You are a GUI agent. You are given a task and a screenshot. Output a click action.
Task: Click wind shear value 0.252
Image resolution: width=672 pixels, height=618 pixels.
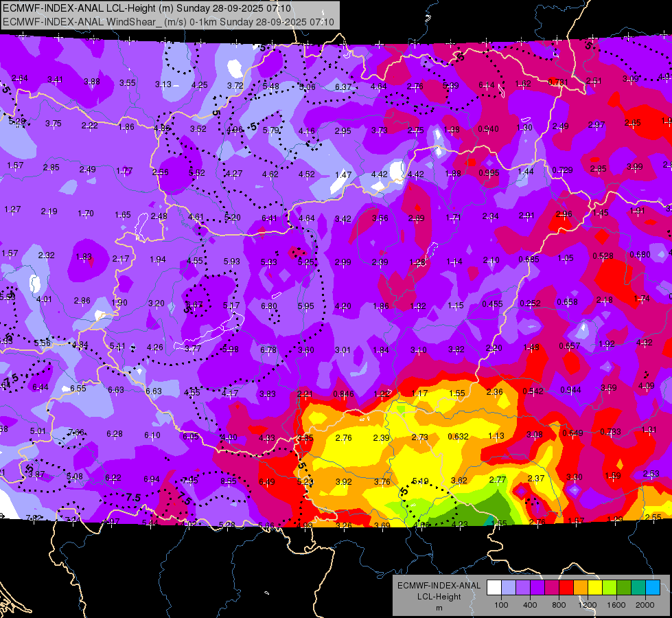pyautogui.click(x=530, y=304)
